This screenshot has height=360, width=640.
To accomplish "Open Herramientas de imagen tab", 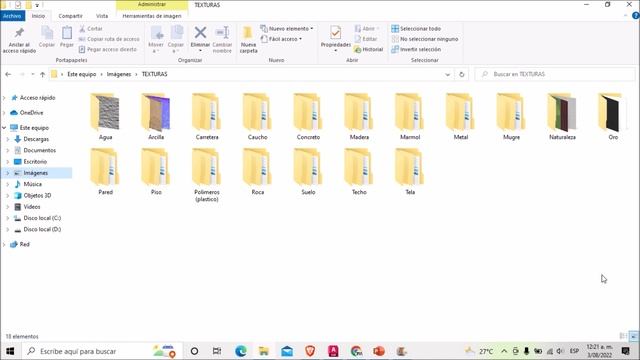I will coord(152,16).
